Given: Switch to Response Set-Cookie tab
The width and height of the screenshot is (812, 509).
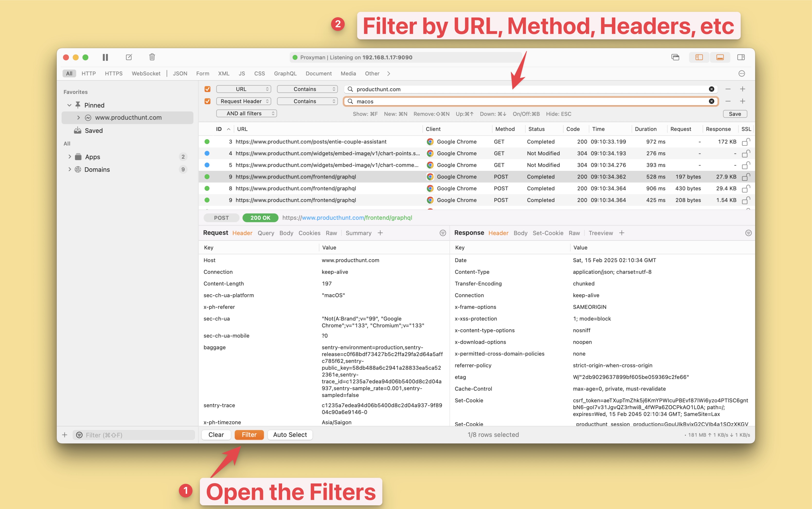Looking at the screenshot, I should (x=548, y=233).
